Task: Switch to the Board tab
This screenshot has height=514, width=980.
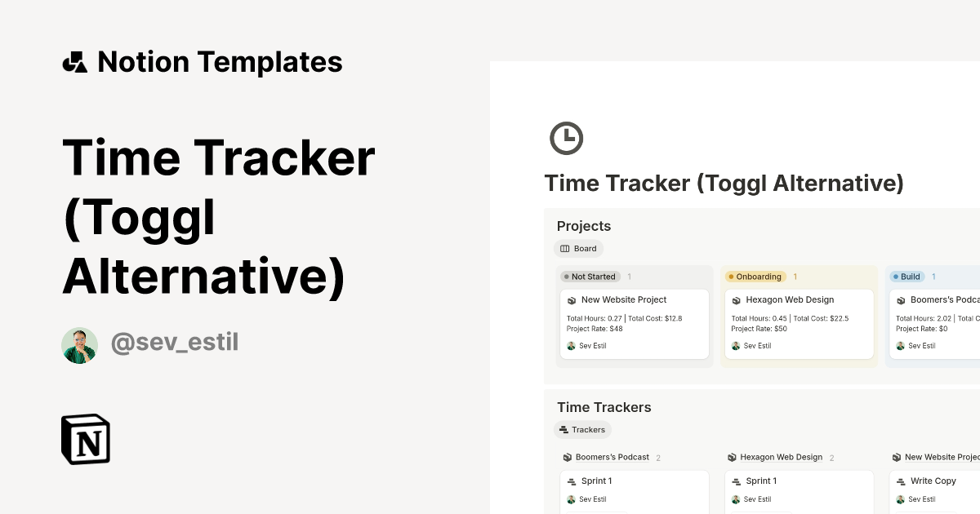Action: pyautogui.click(x=578, y=249)
